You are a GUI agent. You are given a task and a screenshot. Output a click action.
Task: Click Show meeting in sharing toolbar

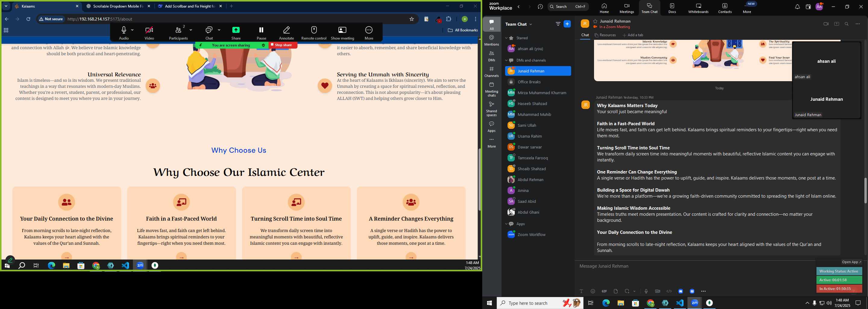pyautogui.click(x=342, y=33)
